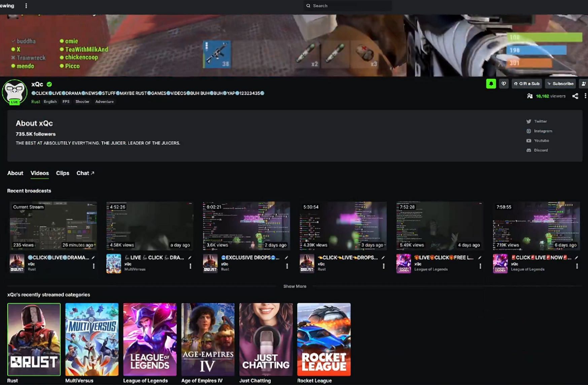Click the share icon next to viewers
Screen dimensions: 588x385
coord(575,96)
